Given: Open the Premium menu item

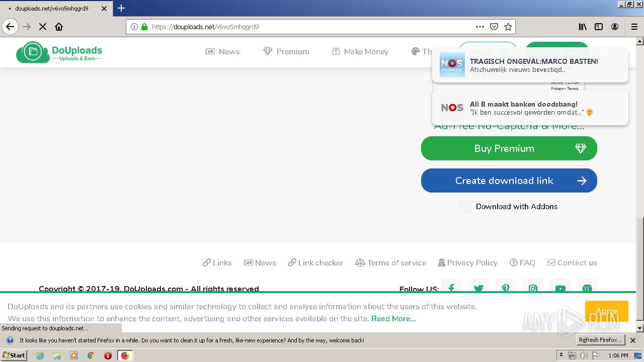Looking at the screenshot, I should pyautogui.click(x=286, y=51).
